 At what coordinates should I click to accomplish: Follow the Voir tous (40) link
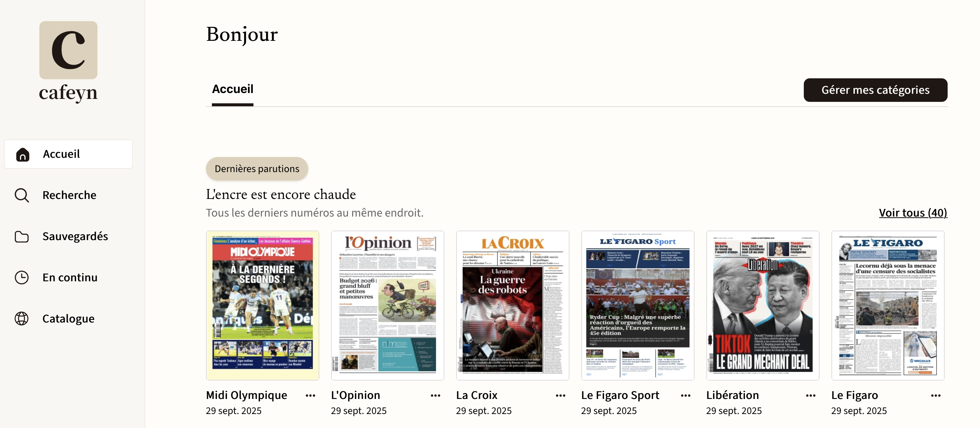pyautogui.click(x=913, y=213)
